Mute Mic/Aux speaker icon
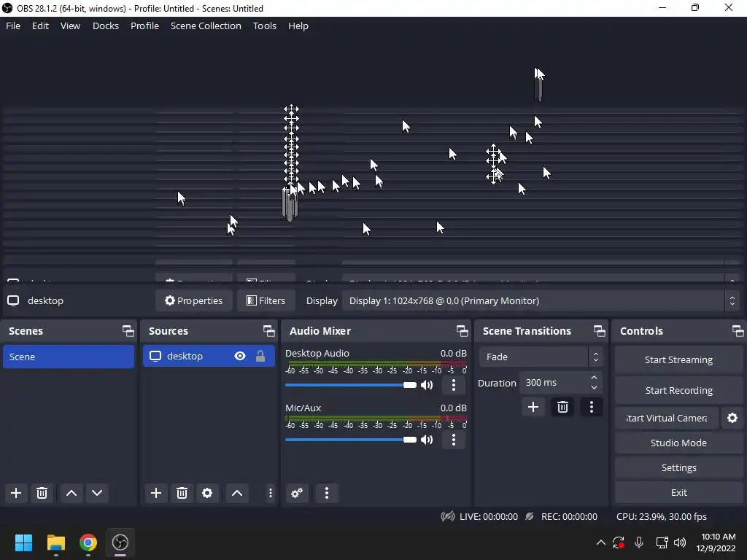Screen dimensions: 747x560 coord(427,440)
